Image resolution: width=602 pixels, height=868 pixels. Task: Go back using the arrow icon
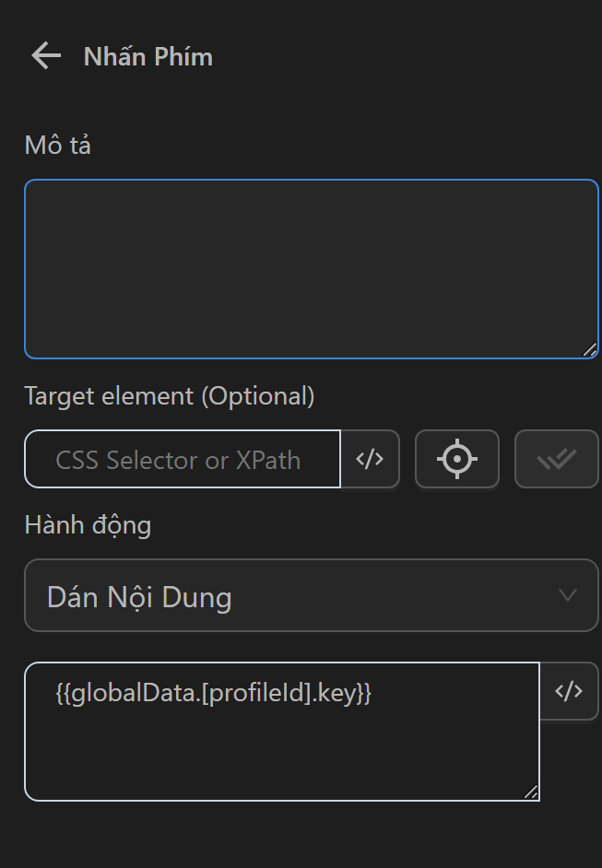coord(43,55)
